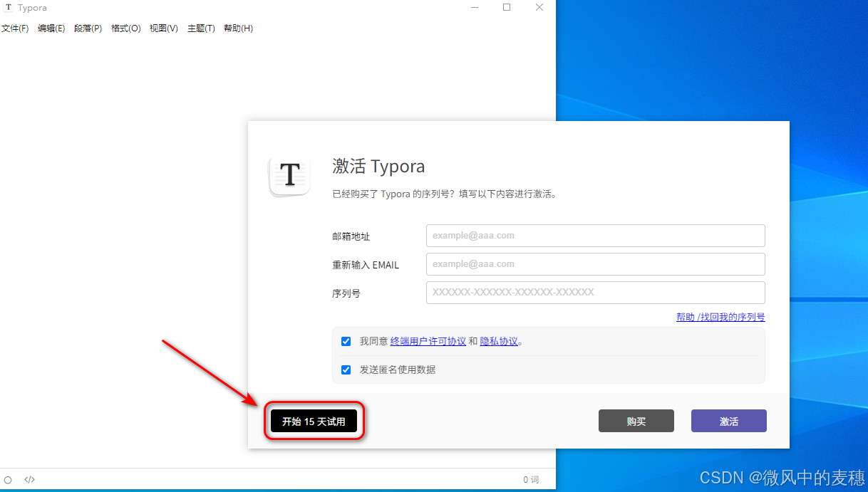Click the 购买 button
The height and width of the screenshot is (492, 868).
[636, 421]
